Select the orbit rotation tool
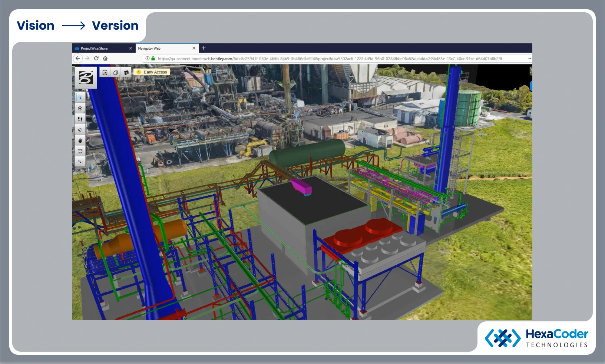605x364 pixels. (x=80, y=130)
